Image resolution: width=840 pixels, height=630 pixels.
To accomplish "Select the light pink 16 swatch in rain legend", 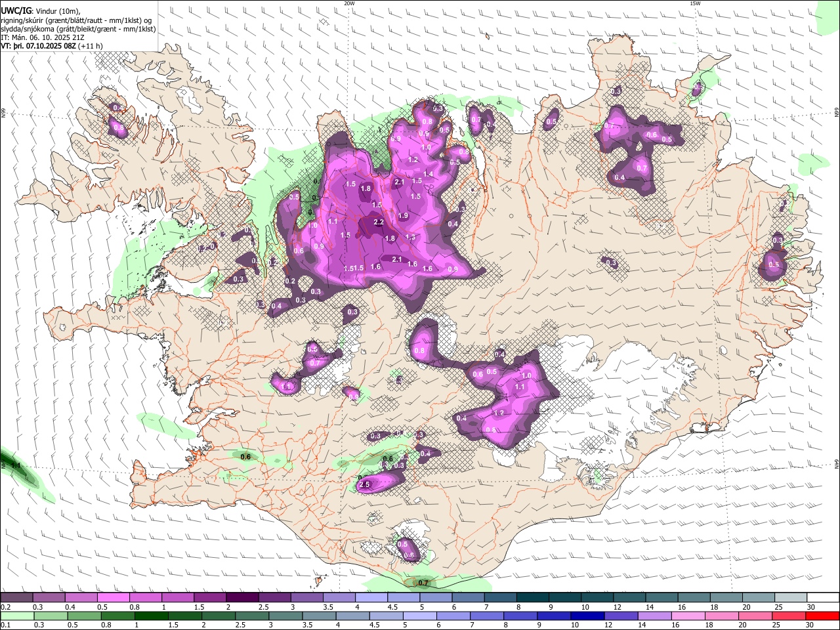I will [x=688, y=616].
